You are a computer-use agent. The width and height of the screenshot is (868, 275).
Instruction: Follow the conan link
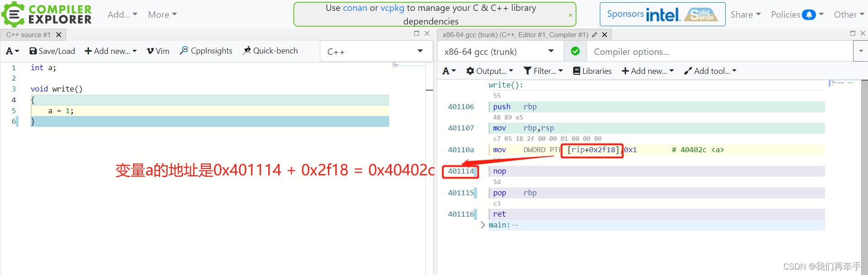pyautogui.click(x=355, y=8)
